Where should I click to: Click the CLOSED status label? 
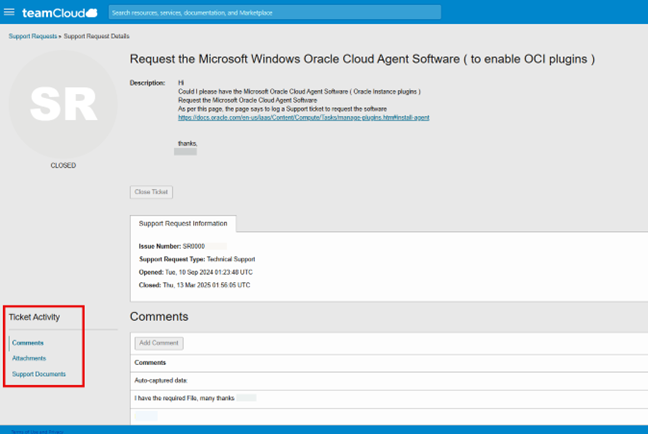[63, 165]
